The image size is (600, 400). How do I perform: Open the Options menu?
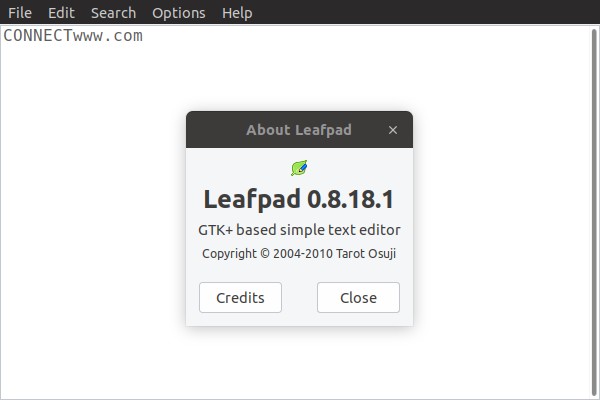coord(179,13)
